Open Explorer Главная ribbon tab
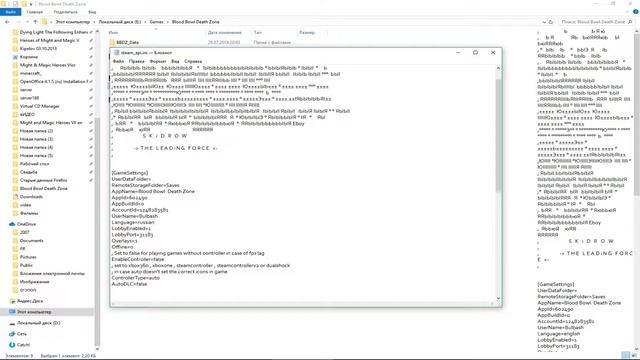Screen dimensions: 640x360 (35, 12)
